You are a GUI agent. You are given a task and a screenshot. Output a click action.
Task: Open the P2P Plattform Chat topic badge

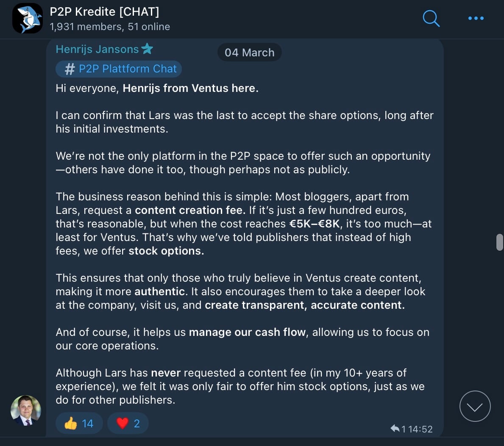tap(119, 69)
